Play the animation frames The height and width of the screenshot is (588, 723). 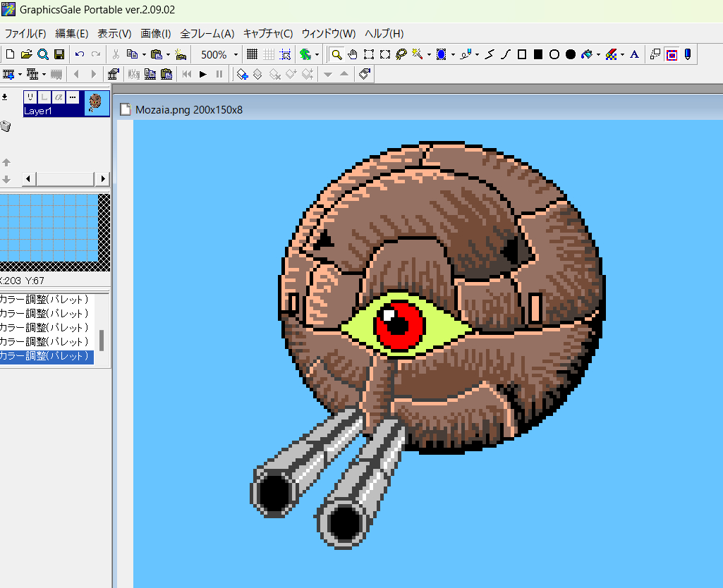click(203, 74)
